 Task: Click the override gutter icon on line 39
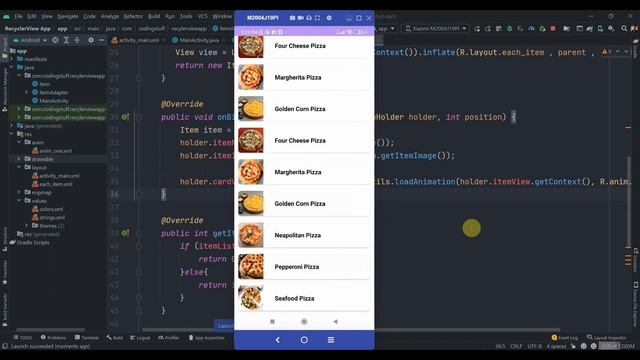pyautogui.click(x=125, y=233)
